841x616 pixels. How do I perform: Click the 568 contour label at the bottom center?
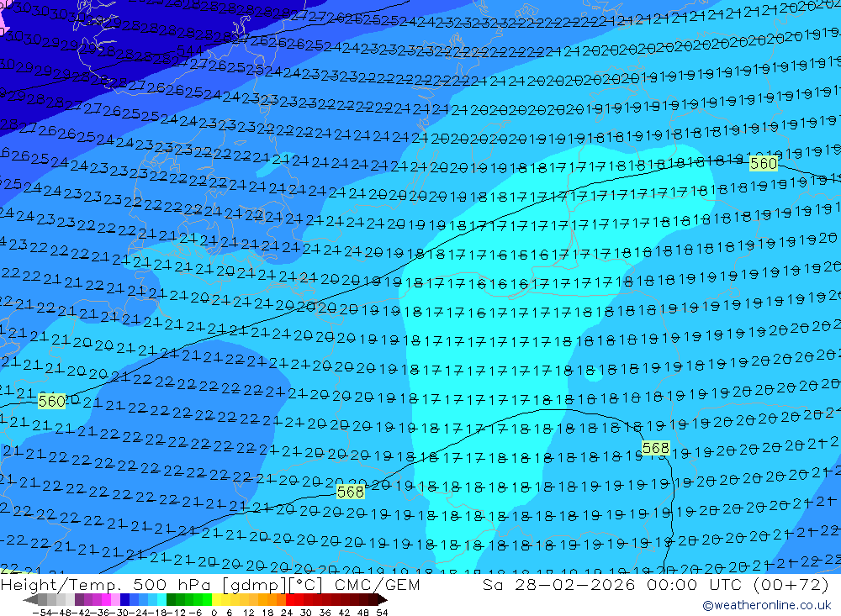tap(350, 492)
